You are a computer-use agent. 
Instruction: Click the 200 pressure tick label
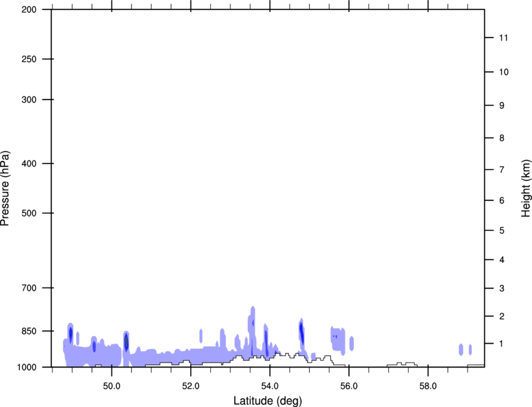point(29,9)
